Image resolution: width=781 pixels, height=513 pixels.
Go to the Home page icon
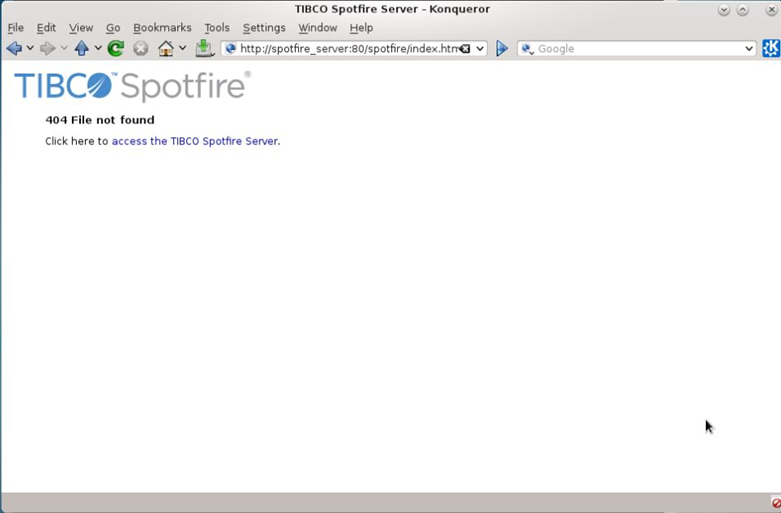(x=166, y=48)
